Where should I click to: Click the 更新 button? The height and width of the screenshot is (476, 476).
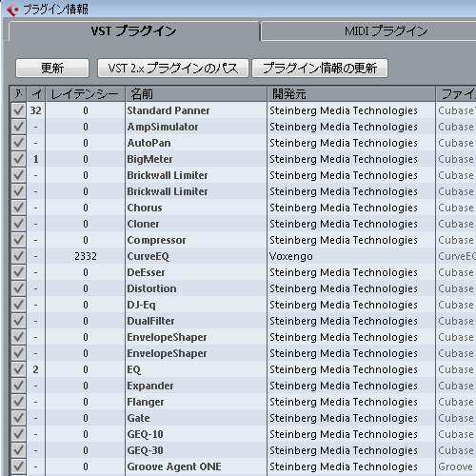pos(52,68)
